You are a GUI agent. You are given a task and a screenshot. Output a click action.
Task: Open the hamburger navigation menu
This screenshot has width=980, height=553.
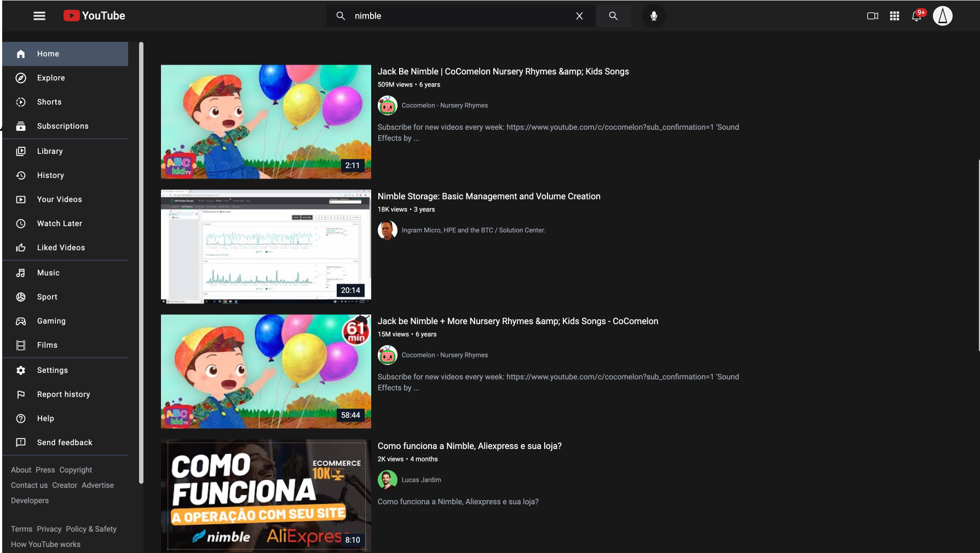point(39,15)
